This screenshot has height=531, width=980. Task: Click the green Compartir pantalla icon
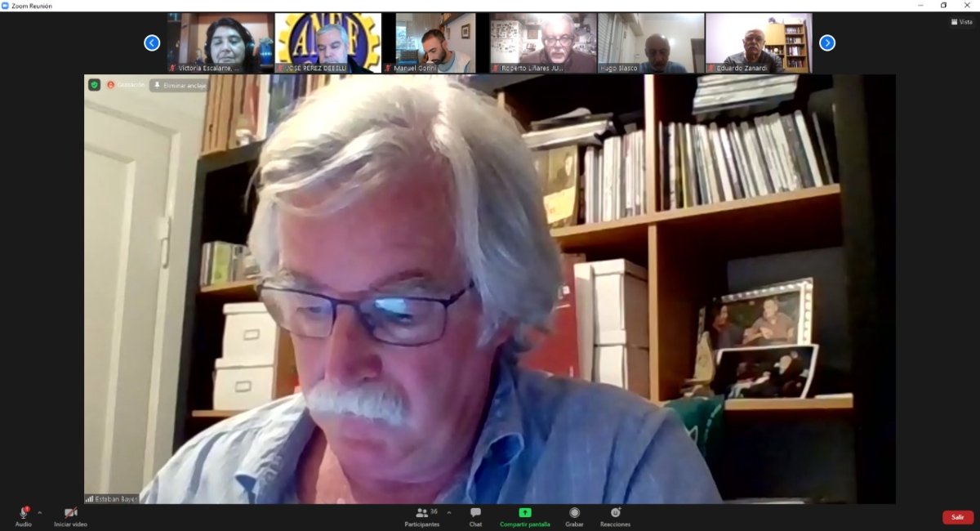(525, 513)
